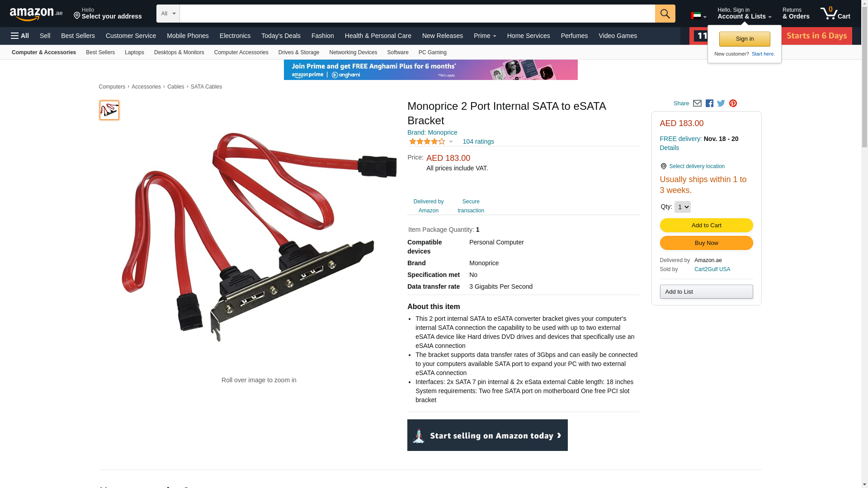
Task: Expand the star ratings breakdown
Action: [x=431, y=141]
